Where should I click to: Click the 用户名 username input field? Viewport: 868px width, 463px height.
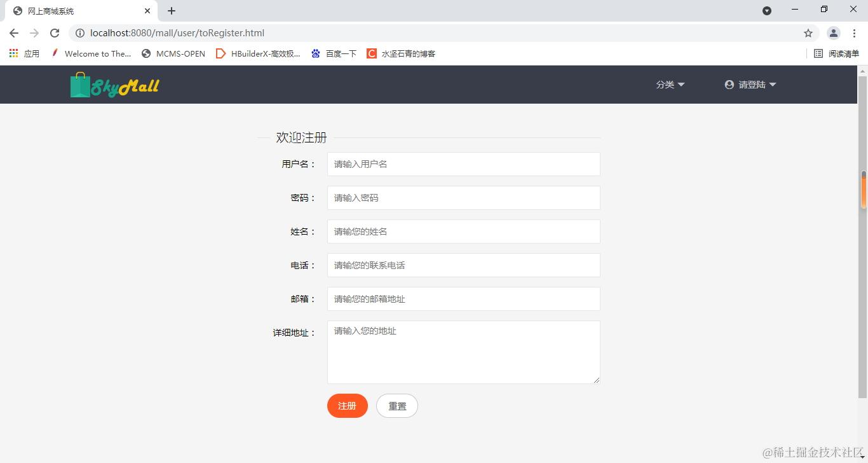point(463,163)
